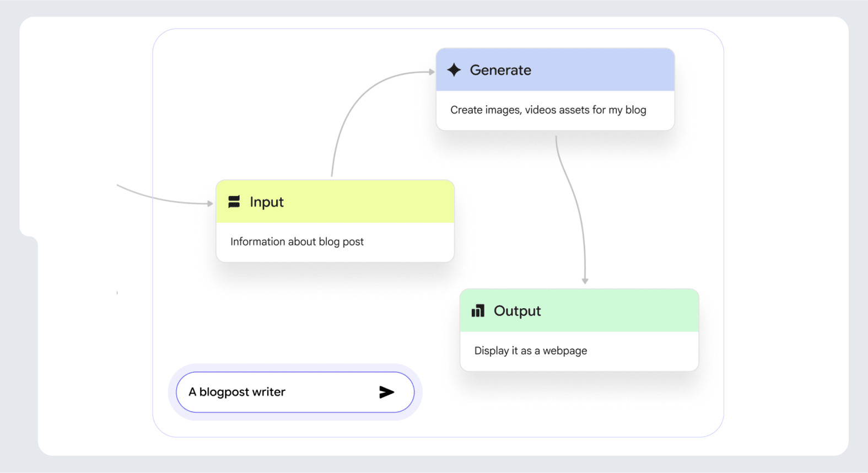Click the arrowhead entering the Input node
This screenshot has width=868, height=473.
tap(210, 203)
